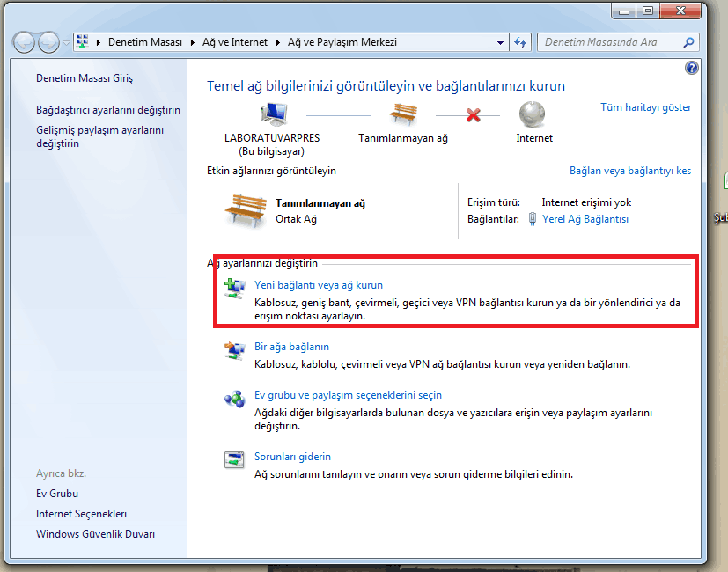Open Yerel Ağ Bağlantısı connection link
This screenshot has height=572, width=728.
(x=585, y=219)
